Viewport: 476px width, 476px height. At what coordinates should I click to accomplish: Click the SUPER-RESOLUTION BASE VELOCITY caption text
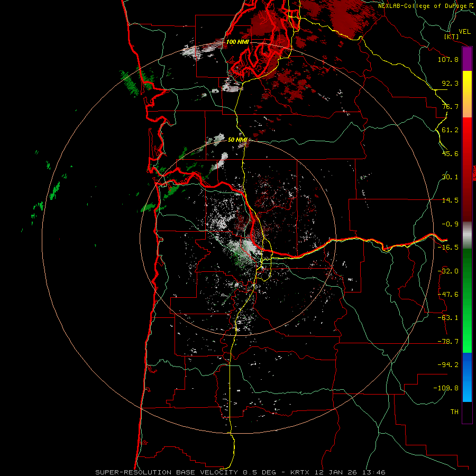pyautogui.click(x=168, y=472)
